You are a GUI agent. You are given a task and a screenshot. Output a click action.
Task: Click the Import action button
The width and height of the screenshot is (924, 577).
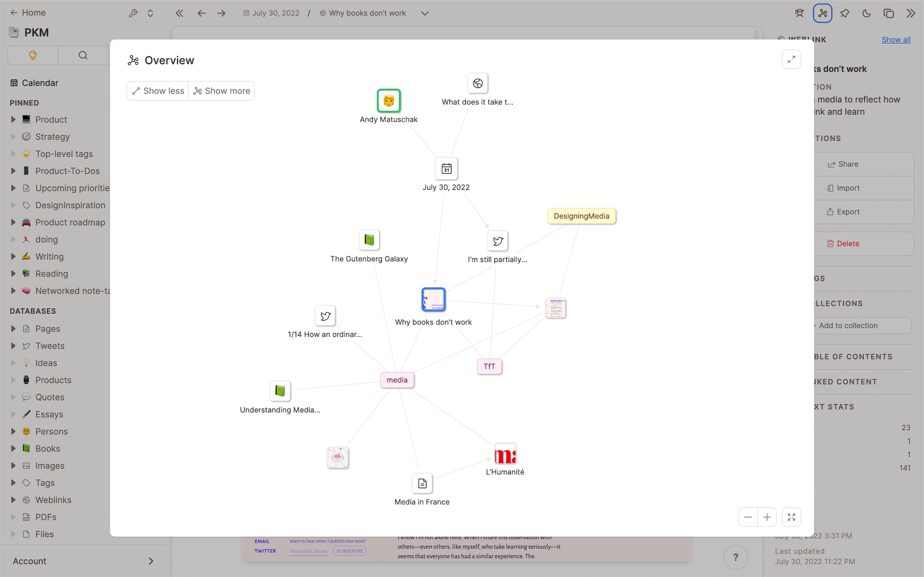[x=864, y=188]
